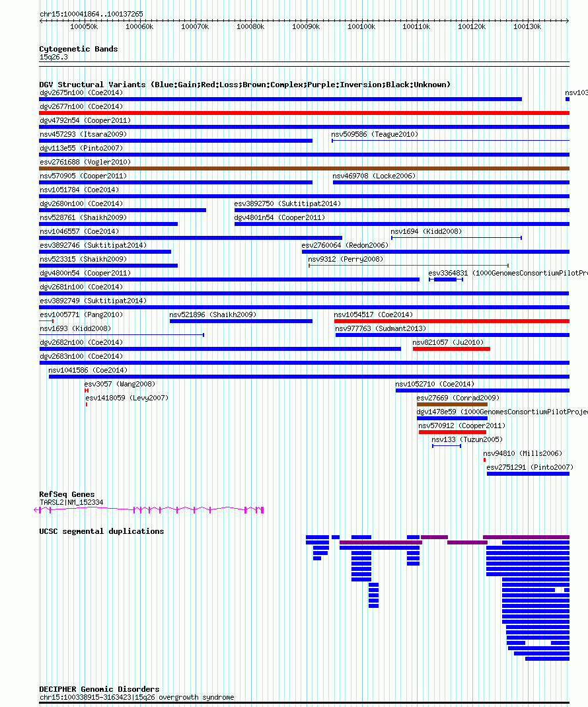Open dgv4800n54 (Cooper2011) variant
The image size is (588, 707).
[229, 279]
